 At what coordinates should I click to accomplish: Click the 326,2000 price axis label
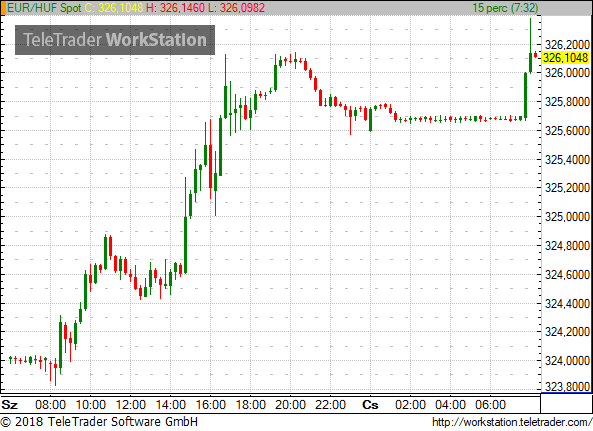567,45
